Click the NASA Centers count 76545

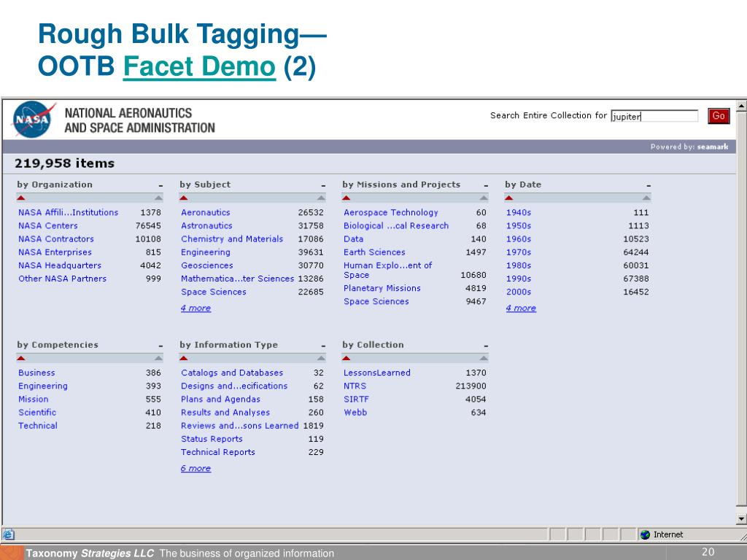pos(148,226)
